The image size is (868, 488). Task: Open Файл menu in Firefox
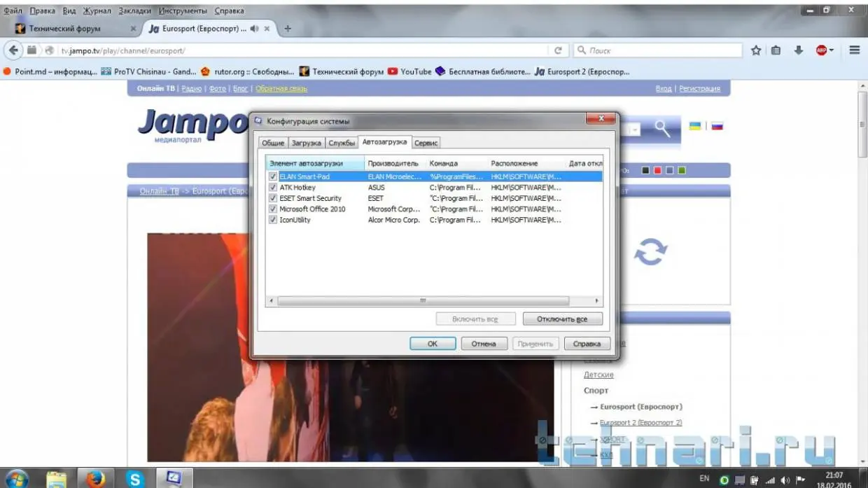(13, 11)
